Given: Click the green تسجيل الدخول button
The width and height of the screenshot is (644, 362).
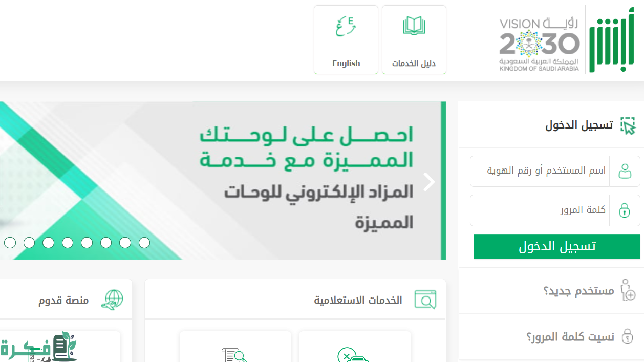Looking at the screenshot, I should tap(557, 247).
